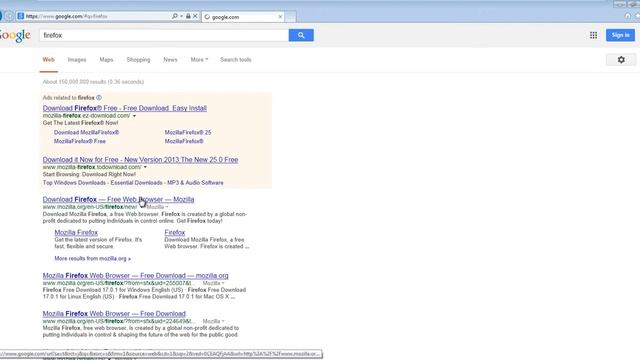
Task: Expand the More dropdown menu
Action: coord(199,60)
